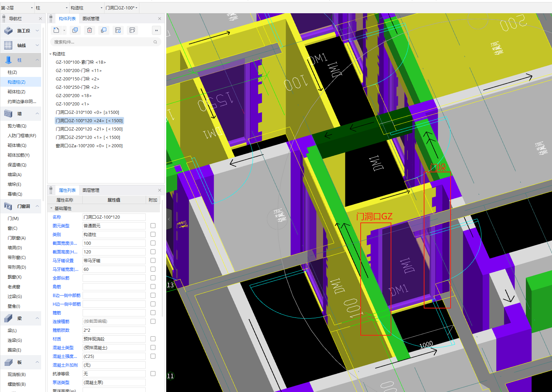Select 构造柱(Z) in the navigation list
This screenshot has width=552, height=392.
(16, 82)
